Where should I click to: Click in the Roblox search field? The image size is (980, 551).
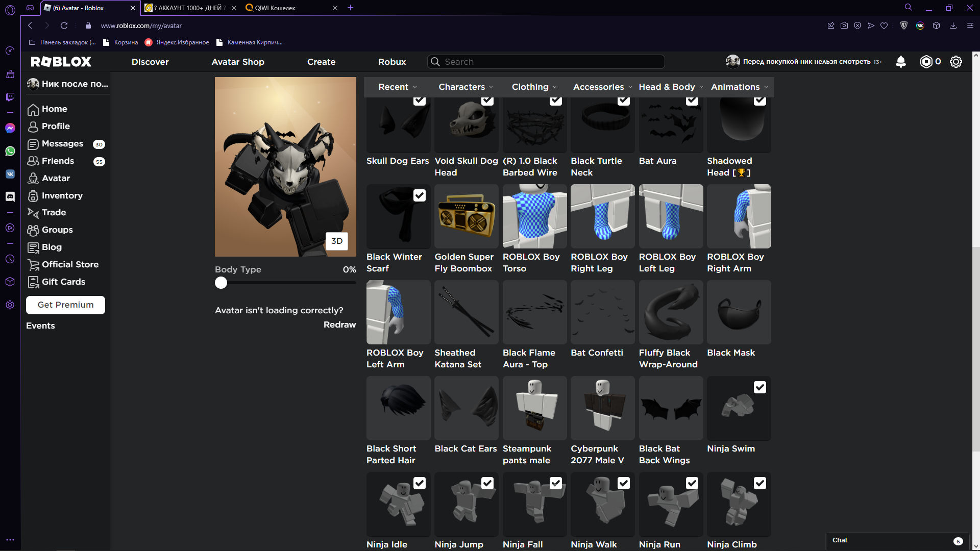pos(546,62)
